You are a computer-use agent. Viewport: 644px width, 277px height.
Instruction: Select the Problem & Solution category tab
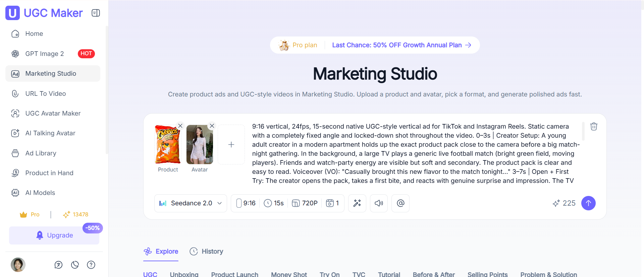pyautogui.click(x=549, y=274)
